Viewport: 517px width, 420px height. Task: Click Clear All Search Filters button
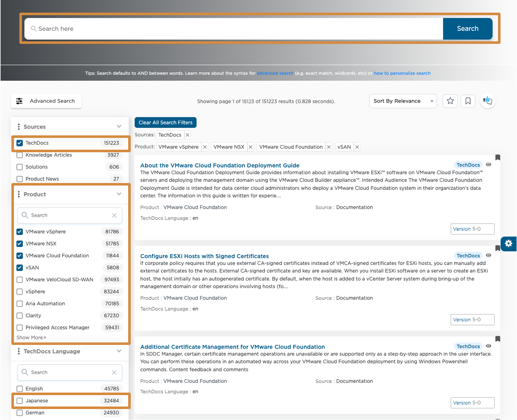click(165, 123)
